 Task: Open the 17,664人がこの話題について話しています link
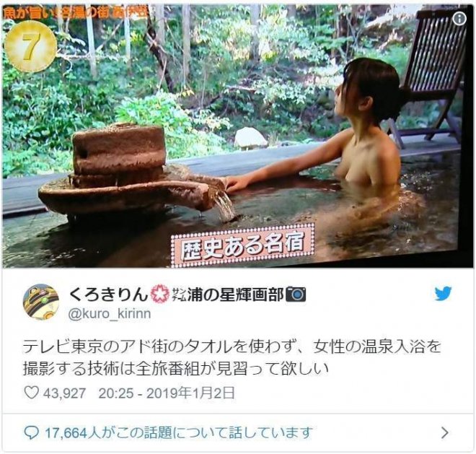(179, 433)
